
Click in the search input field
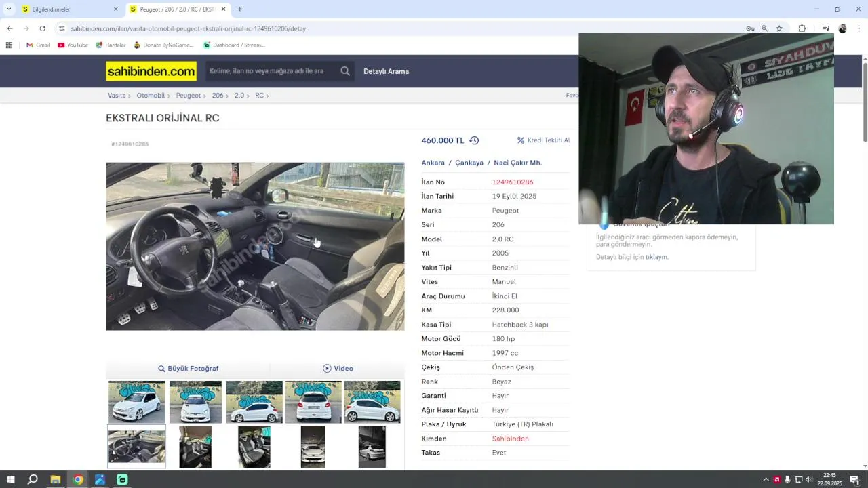(271, 71)
